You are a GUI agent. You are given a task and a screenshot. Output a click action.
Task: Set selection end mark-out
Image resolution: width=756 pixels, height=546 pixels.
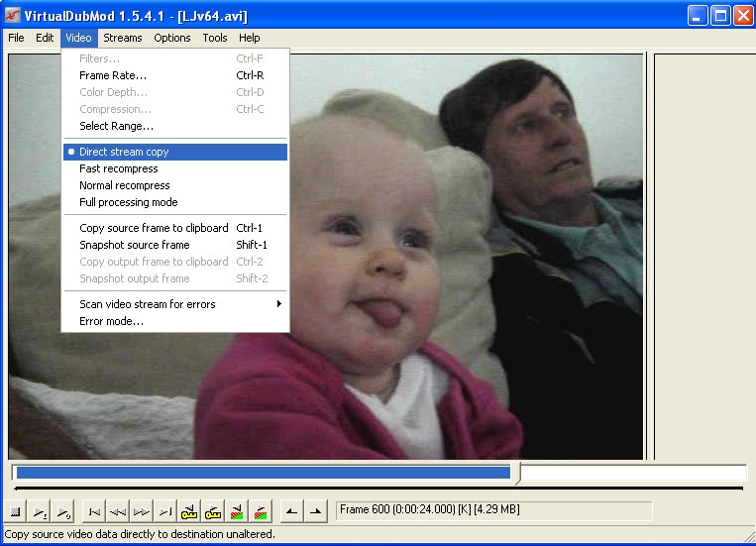tap(315, 511)
